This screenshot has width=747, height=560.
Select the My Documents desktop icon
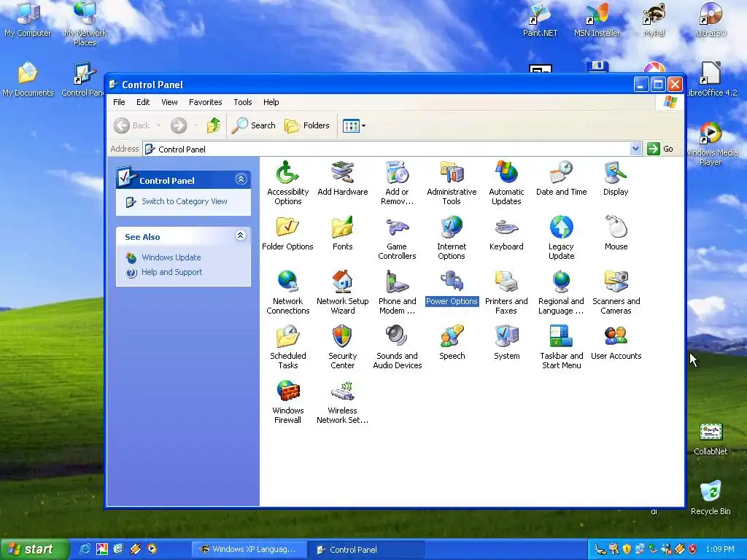click(x=28, y=79)
